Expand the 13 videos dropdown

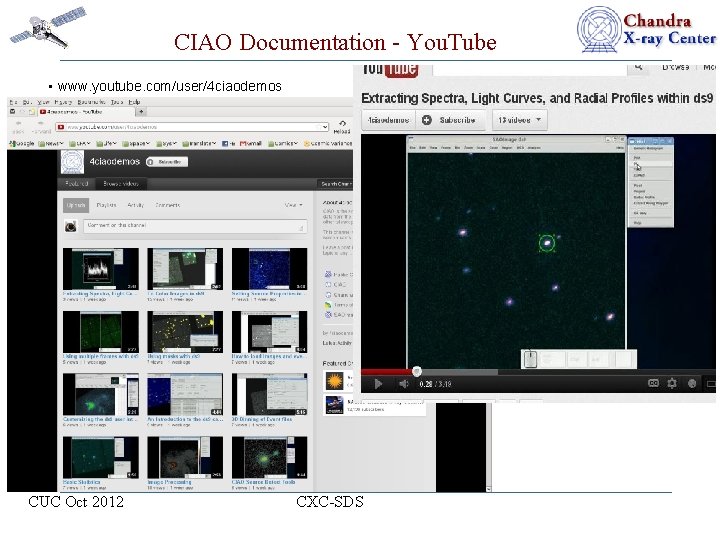(x=519, y=120)
